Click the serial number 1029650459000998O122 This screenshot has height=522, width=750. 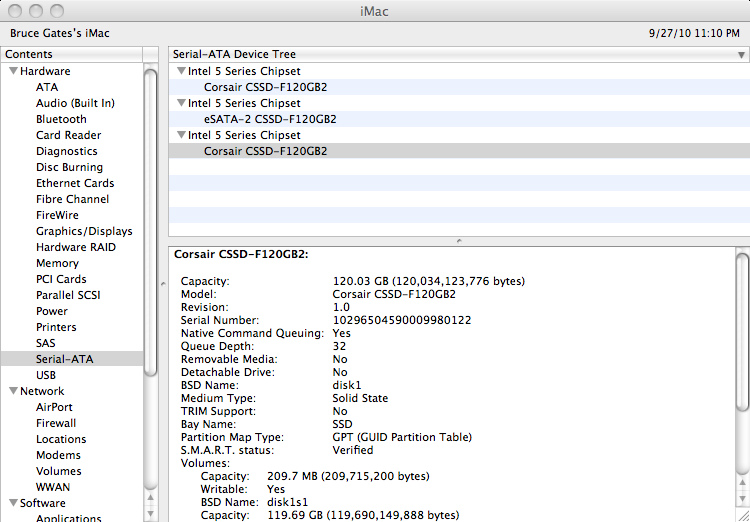click(x=402, y=320)
